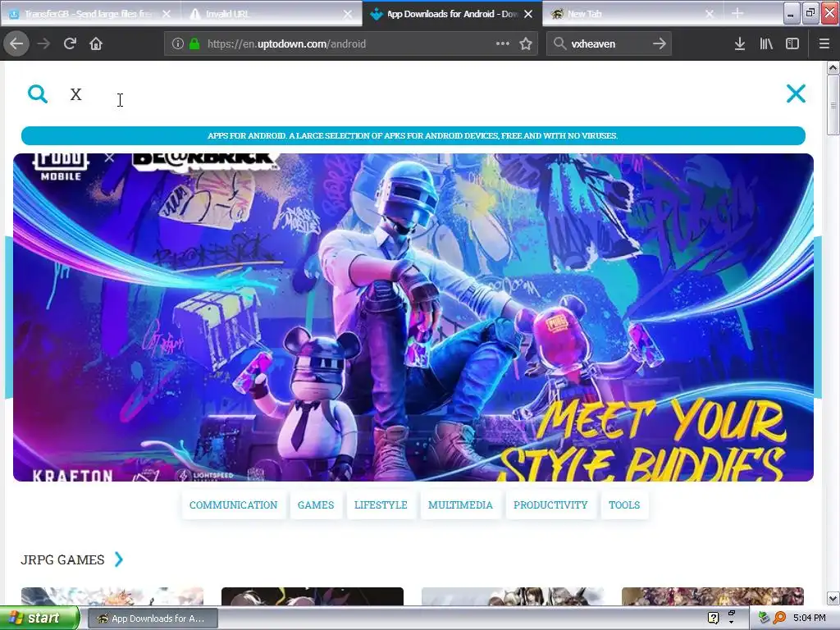Screen dimensions: 840x630
Task: Close the App Downloads for Android tab
Action: click(x=528, y=14)
